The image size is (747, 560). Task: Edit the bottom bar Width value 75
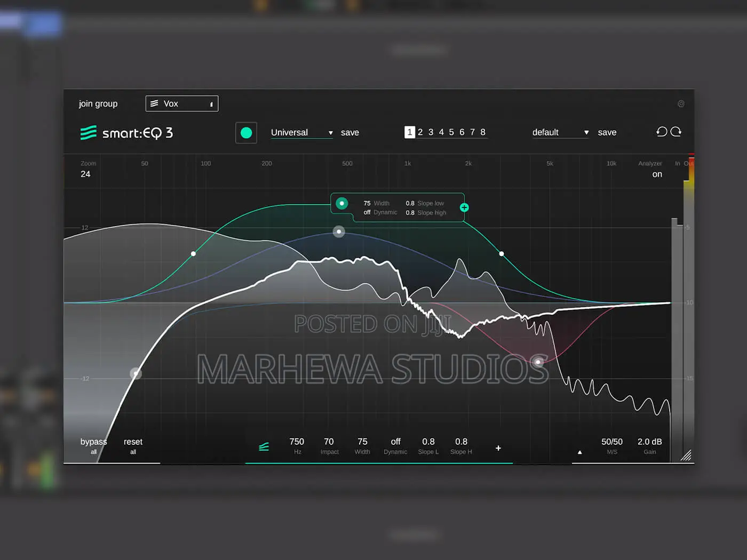(362, 442)
